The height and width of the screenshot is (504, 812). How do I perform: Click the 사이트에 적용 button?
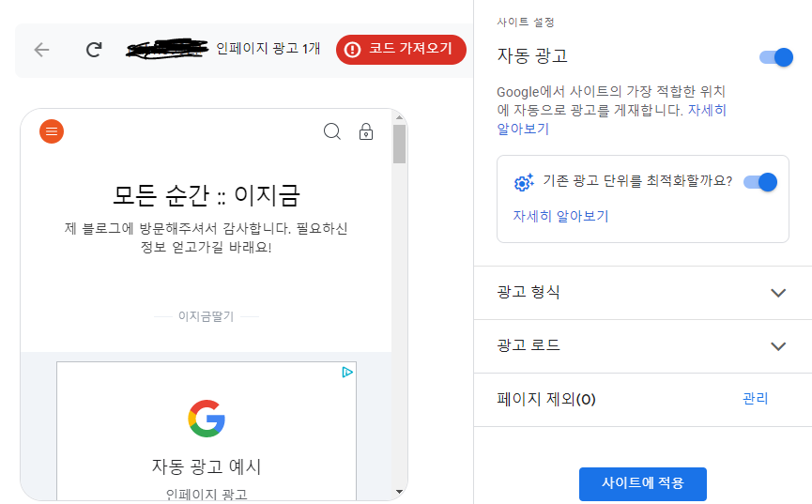coord(643,483)
